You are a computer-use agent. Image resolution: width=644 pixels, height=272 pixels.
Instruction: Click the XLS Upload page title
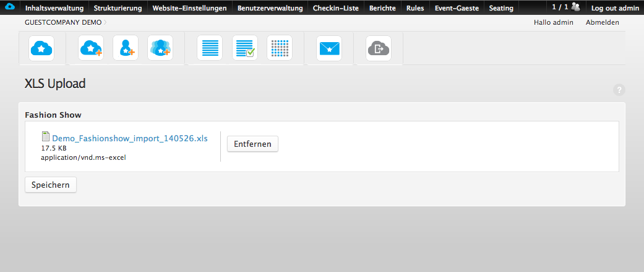(55, 84)
